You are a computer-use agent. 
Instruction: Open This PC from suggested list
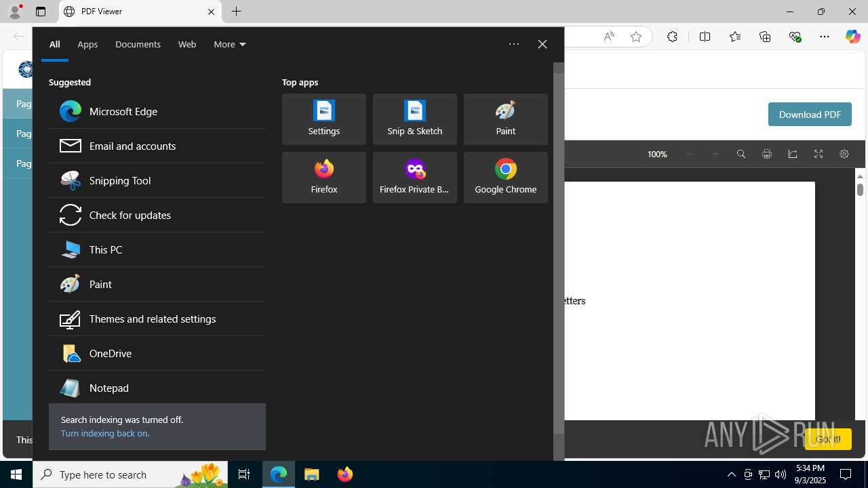[157, 249]
